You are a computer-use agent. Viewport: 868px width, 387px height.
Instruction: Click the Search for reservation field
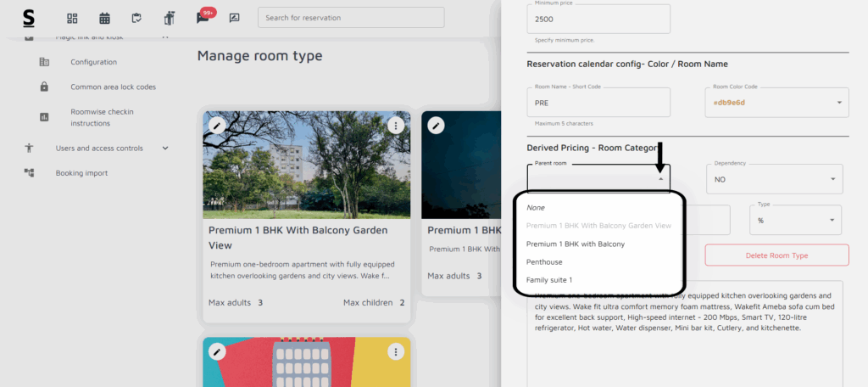351,18
